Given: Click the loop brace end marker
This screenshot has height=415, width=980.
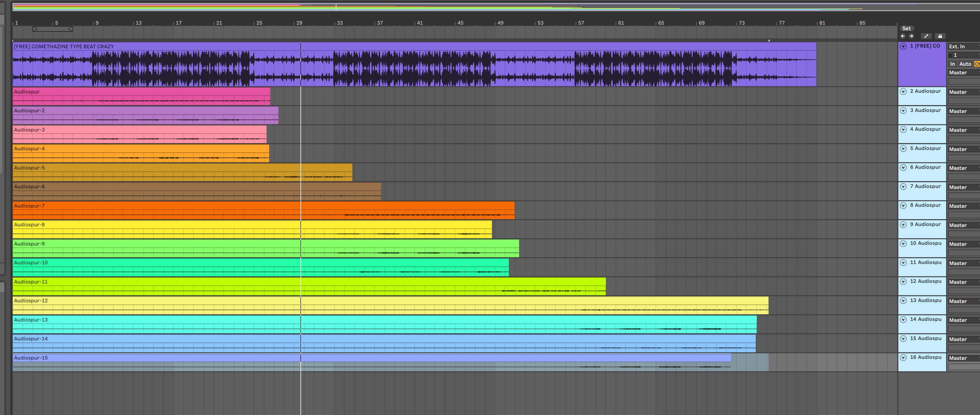Looking at the screenshot, I should point(70,29).
